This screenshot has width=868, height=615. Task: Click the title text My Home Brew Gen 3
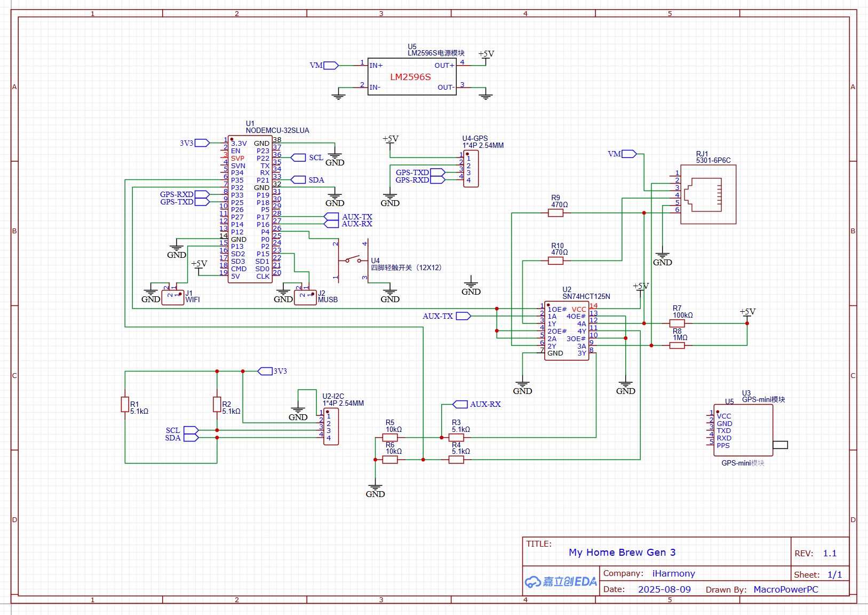coord(622,553)
